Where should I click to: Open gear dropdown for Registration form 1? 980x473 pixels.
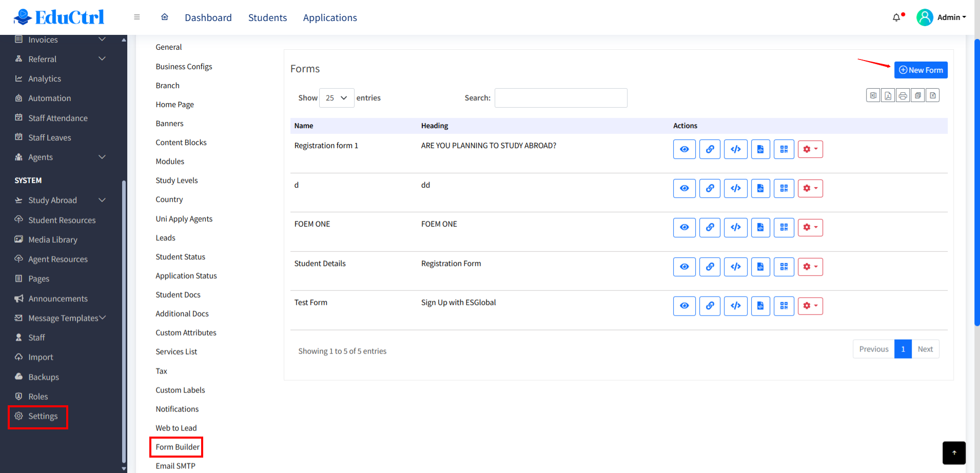(810, 149)
